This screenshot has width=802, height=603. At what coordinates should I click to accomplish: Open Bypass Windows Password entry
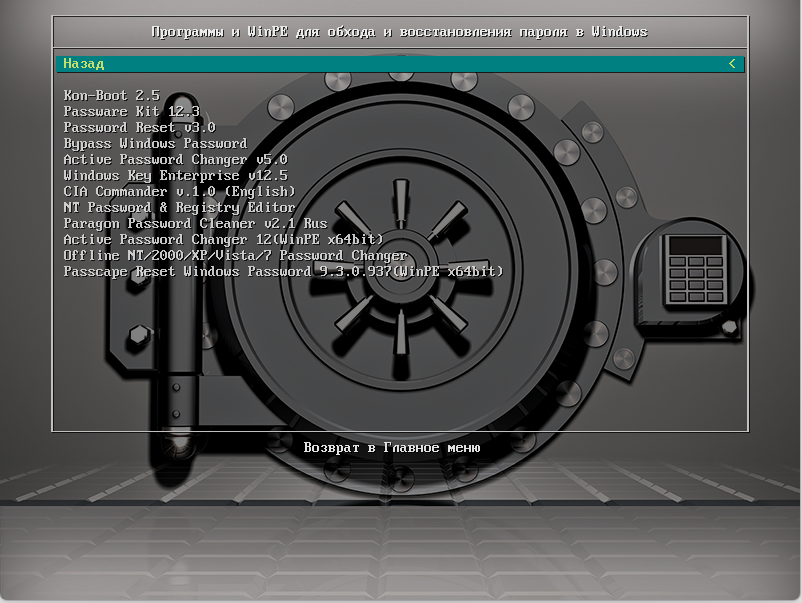[x=155, y=143]
